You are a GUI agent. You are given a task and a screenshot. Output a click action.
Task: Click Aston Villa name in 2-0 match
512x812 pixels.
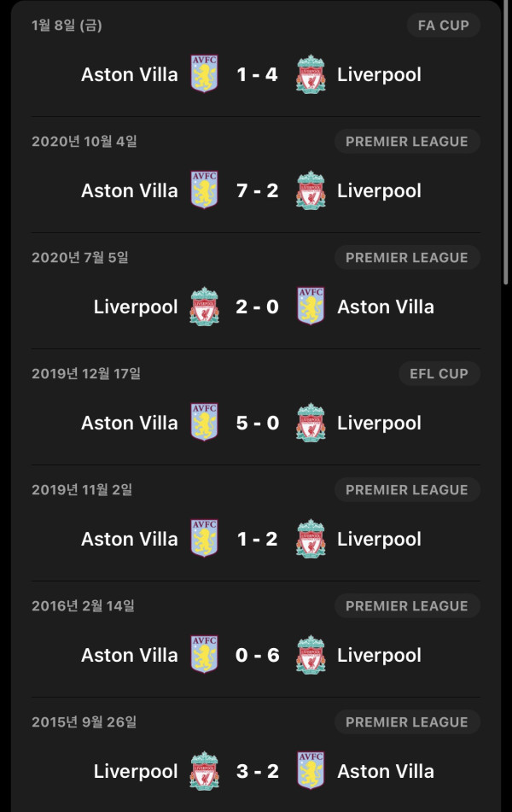click(x=386, y=307)
